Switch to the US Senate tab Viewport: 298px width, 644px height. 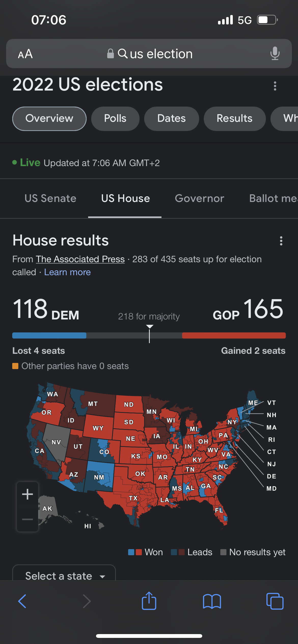pos(50,198)
